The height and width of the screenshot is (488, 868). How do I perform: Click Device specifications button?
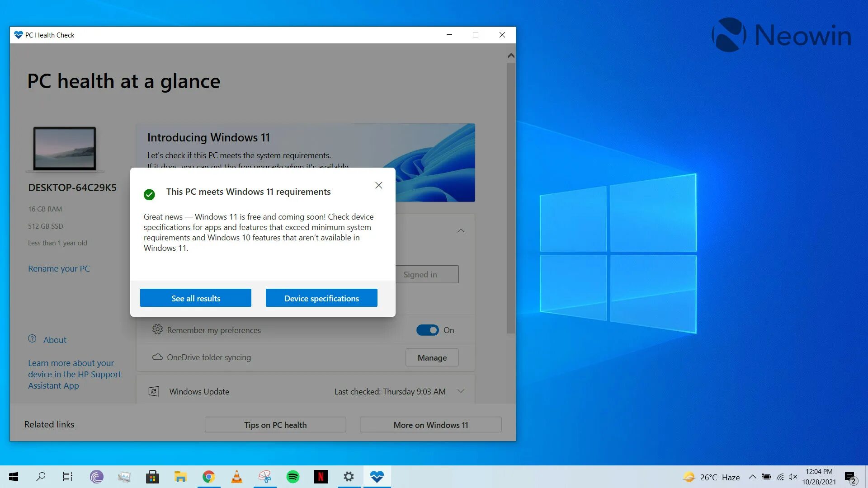click(x=321, y=298)
